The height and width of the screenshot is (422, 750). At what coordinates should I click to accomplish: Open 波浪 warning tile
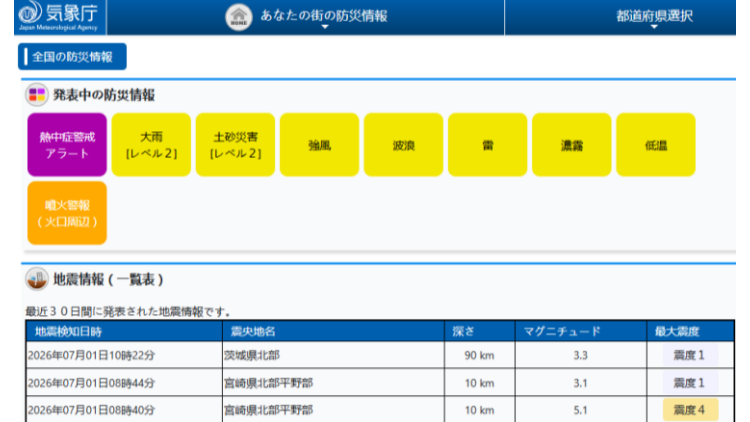404,145
